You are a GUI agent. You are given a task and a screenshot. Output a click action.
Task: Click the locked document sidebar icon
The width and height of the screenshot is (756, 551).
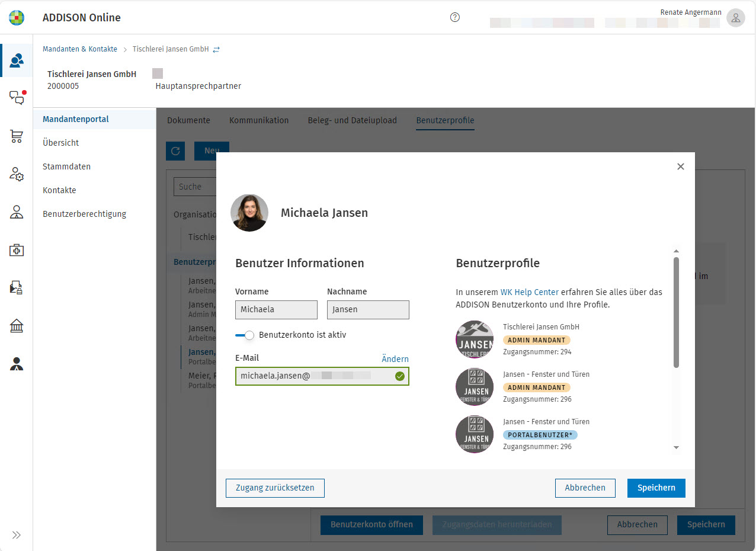coord(17,288)
